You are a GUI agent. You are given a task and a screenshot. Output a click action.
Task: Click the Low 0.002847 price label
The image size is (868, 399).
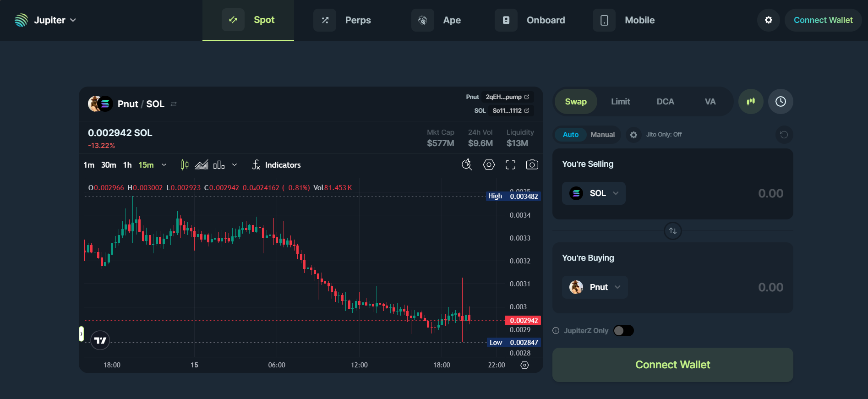tap(514, 343)
